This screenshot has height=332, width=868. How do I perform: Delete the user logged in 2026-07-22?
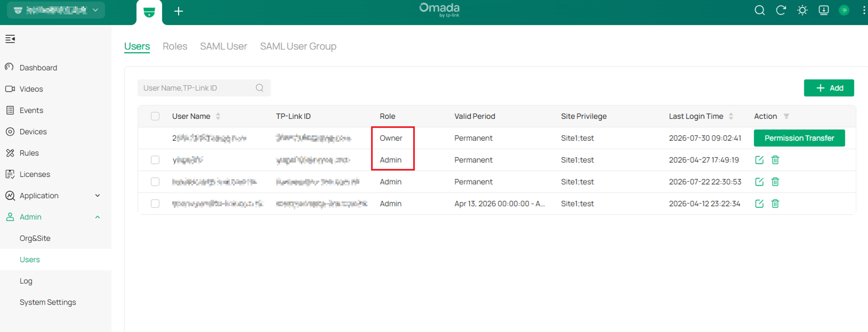point(775,182)
